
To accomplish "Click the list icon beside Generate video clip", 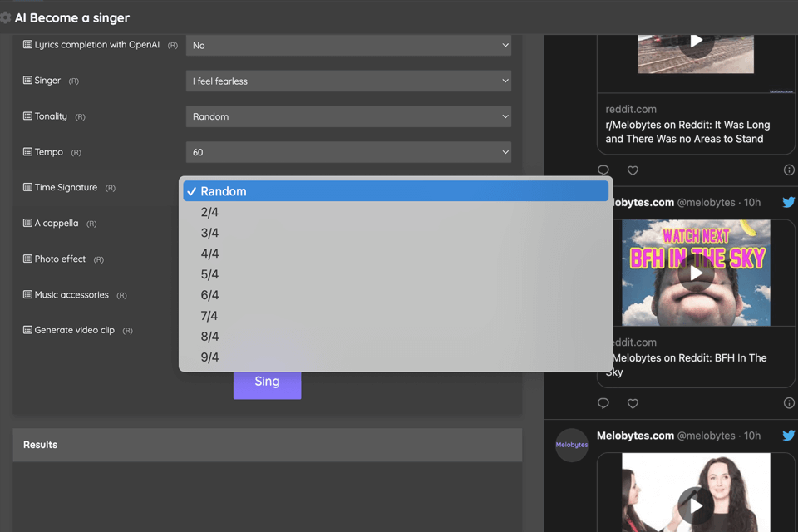I will (27, 330).
